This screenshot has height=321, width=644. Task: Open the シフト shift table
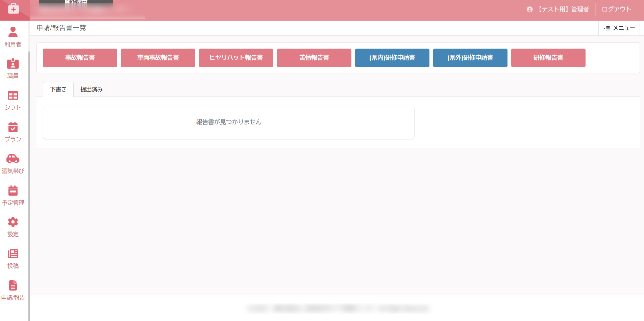[13, 100]
